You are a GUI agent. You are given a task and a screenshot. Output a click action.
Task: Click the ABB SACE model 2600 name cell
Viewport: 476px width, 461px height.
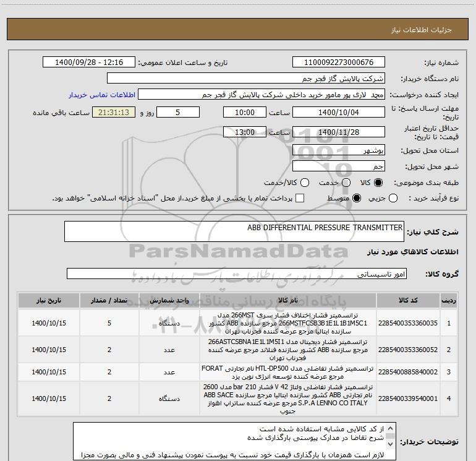pyautogui.click(x=288, y=399)
